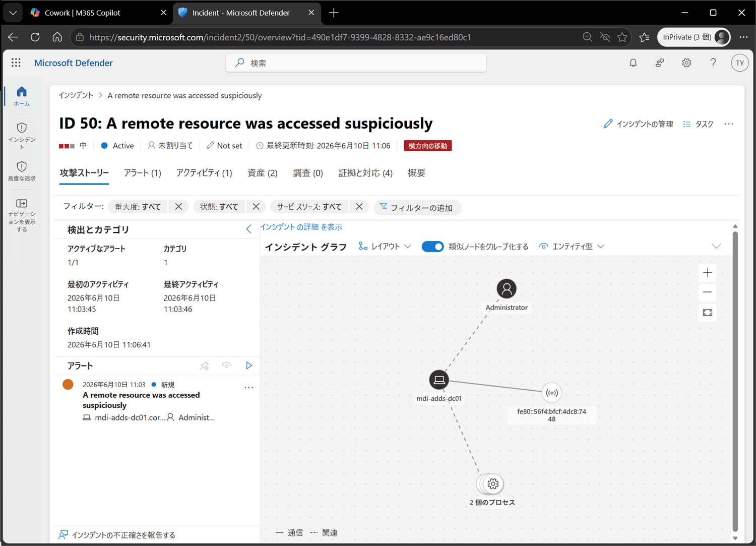The height and width of the screenshot is (546, 756).
Task: Go to インシデント breadcrumb link
Action: tap(76, 95)
